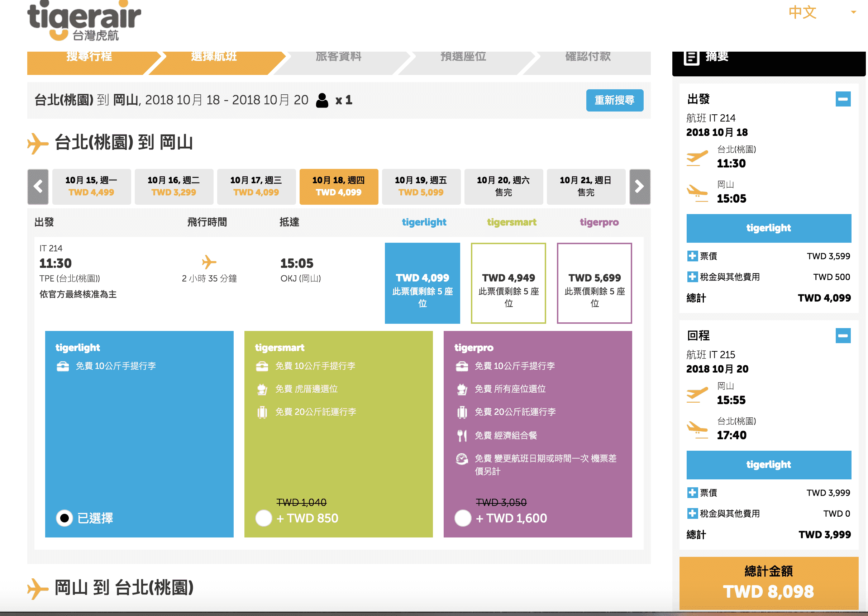
Task: Click language dropdown caret arrow
Action: coord(854,12)
